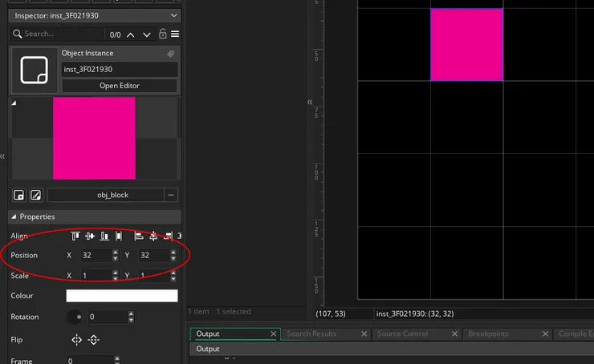Image resolution: width=594 pixels, height=364 pixels.
Task: Decrease Position Y with down stepper
Action: tap(173, 258)
